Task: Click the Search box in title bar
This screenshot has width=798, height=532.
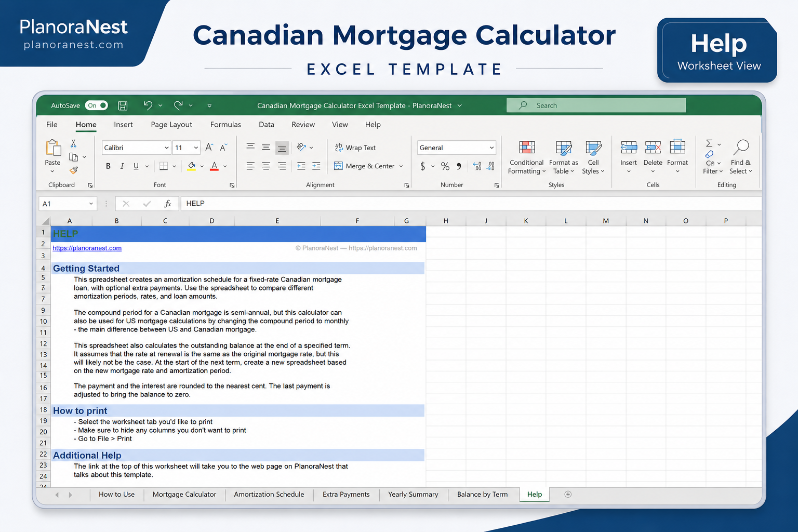Action: 596,105
